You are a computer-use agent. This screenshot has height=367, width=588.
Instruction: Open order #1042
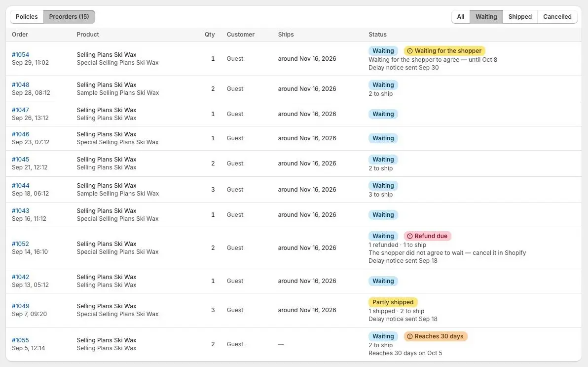20,277
